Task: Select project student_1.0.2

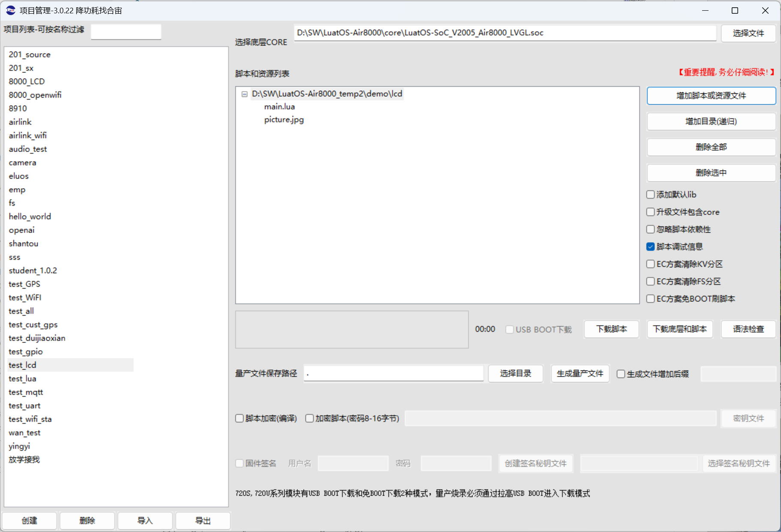Action: (x=33, y=271)
